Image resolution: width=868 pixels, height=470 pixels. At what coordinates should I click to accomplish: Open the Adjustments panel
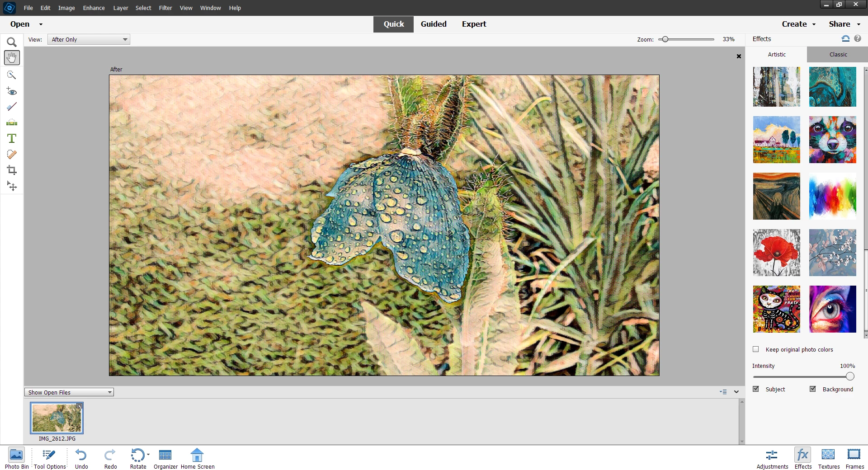pyautogui.click(x=772, y=458)
